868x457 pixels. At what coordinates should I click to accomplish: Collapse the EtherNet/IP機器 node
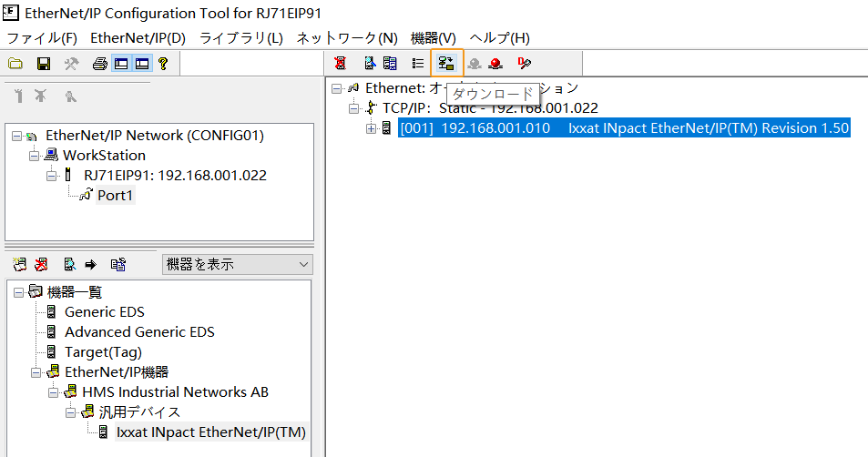tap(36, 372)
